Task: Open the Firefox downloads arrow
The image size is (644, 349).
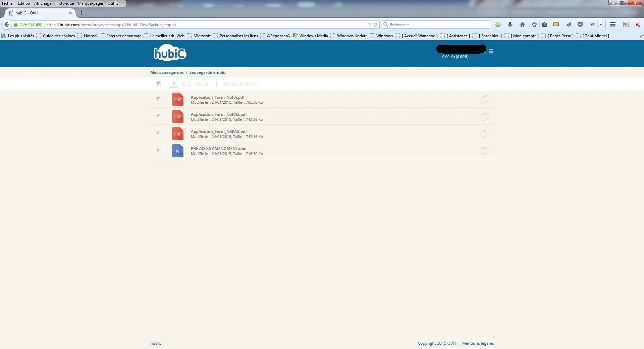Action: coord(510,24)
